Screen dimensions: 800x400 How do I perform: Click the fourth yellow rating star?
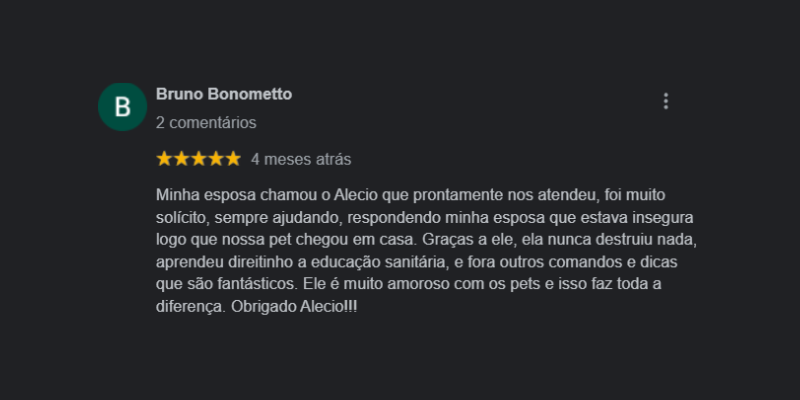(x=216, y=159)
